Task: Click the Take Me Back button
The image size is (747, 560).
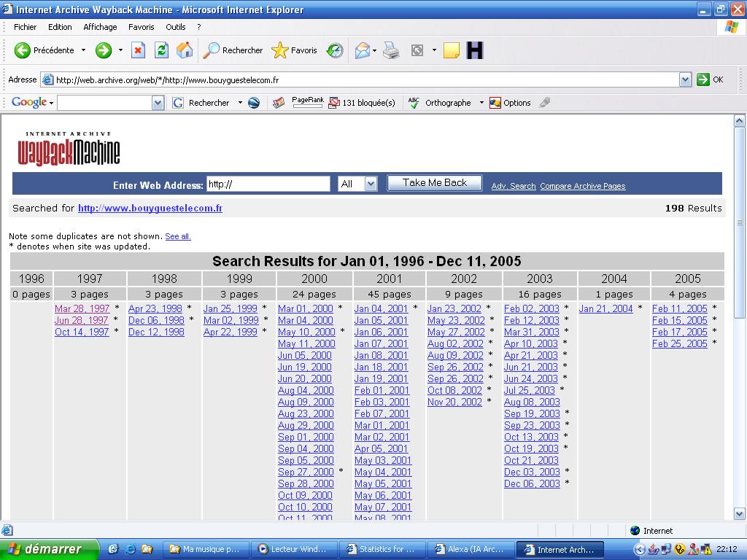Action: (x=435, y=183)
